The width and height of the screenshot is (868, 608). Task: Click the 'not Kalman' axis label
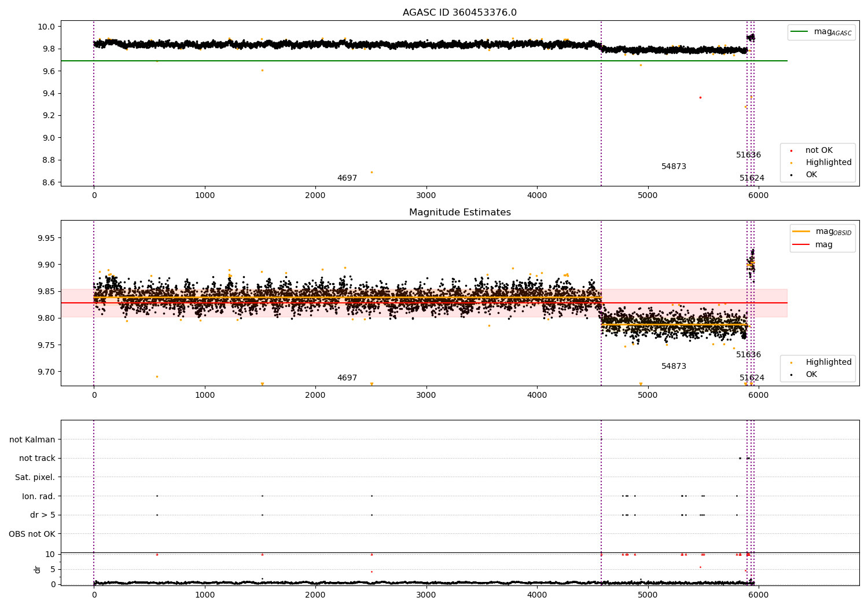[32, 439]
